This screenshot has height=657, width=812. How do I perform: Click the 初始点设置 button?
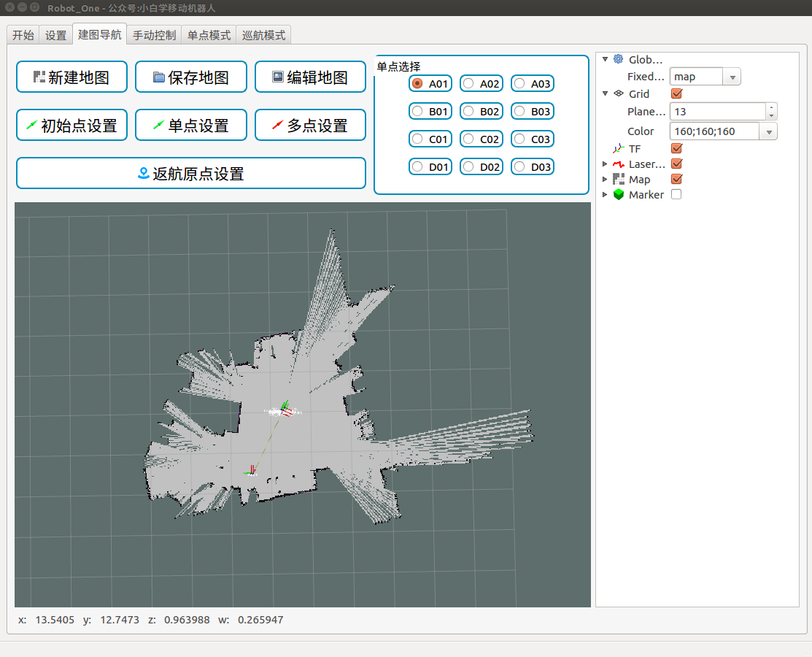pos(71,125)
